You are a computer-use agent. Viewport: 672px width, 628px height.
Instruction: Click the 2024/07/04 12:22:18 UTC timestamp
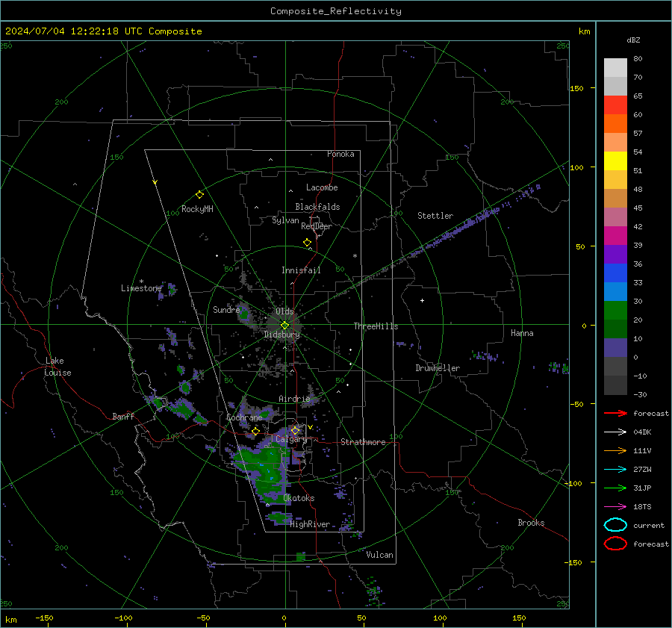click(x=103, y=31)
